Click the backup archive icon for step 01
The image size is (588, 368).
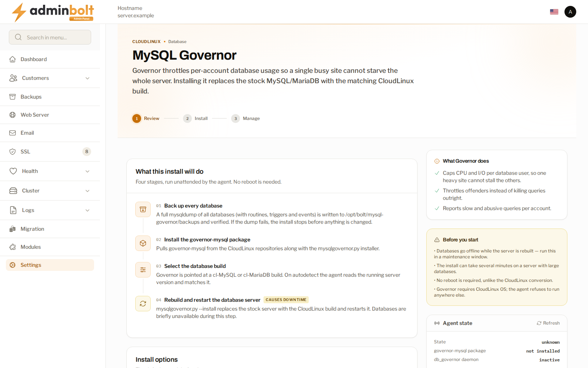point(143,209)
